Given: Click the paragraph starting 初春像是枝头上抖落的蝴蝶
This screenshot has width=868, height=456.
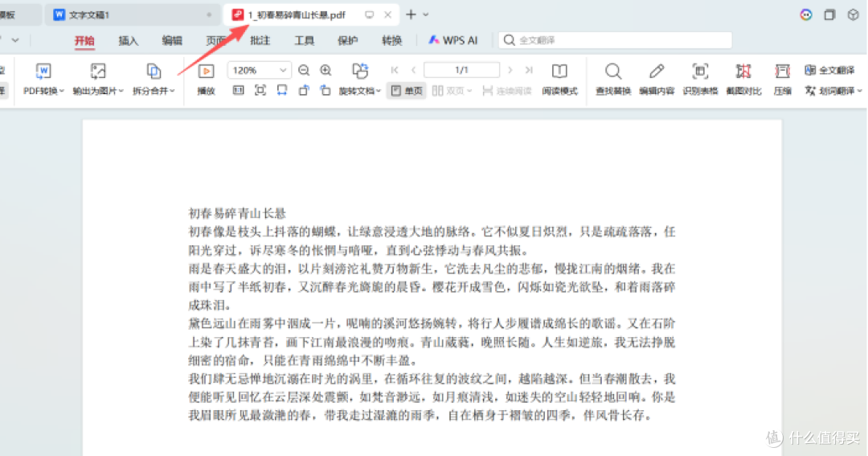Looking at the screenshot, I should pos(432,241).
